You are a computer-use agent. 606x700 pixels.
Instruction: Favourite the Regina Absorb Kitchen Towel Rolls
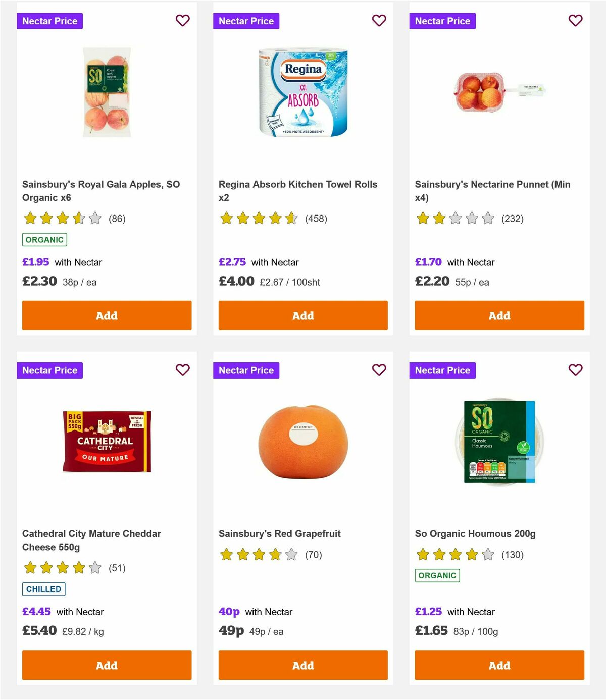point(379,21)
